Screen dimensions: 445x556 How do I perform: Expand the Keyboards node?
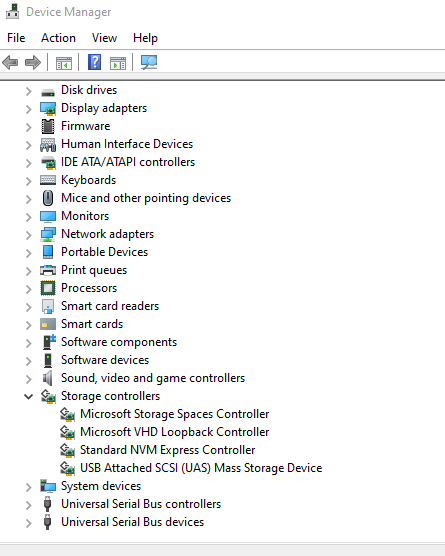point(29,181)
